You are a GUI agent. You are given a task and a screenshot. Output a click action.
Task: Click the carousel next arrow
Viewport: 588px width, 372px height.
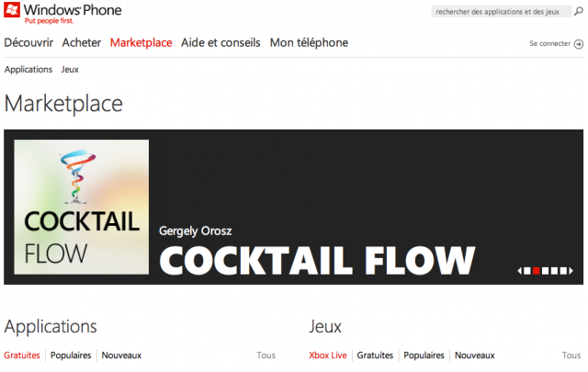[x=571, y=271]
